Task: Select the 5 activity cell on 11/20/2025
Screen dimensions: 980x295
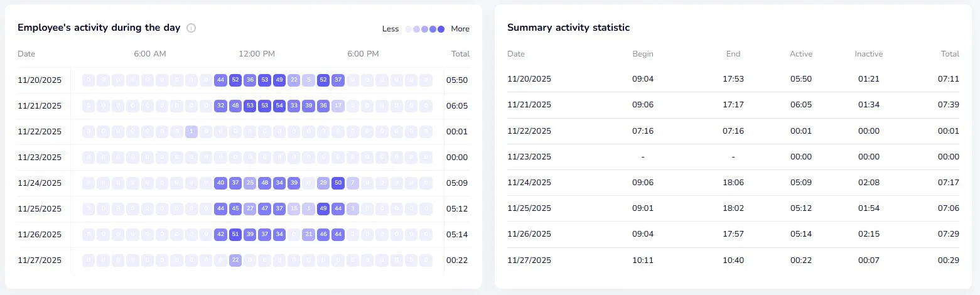Action: point(308,80)
